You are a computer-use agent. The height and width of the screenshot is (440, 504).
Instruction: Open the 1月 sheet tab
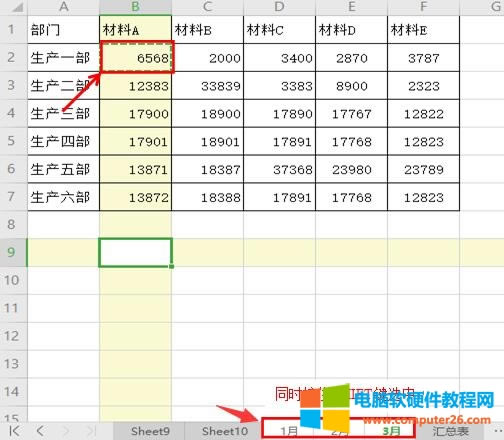(289, 431)
